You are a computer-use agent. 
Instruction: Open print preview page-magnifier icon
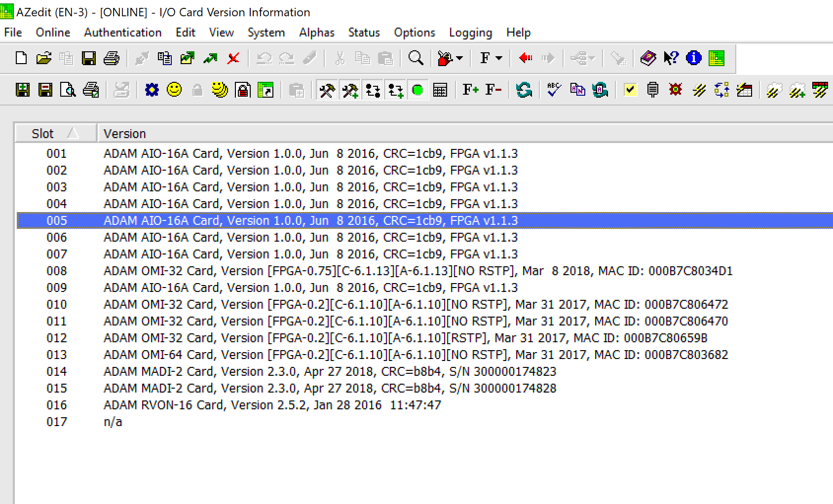coord(68,90)
